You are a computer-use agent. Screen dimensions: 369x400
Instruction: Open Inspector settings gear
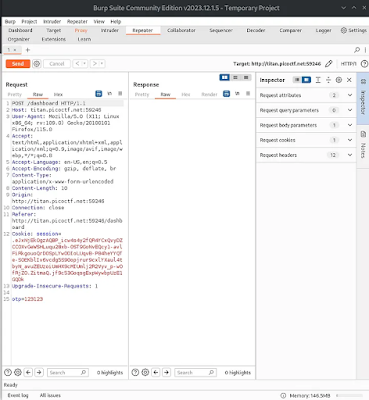339,80
